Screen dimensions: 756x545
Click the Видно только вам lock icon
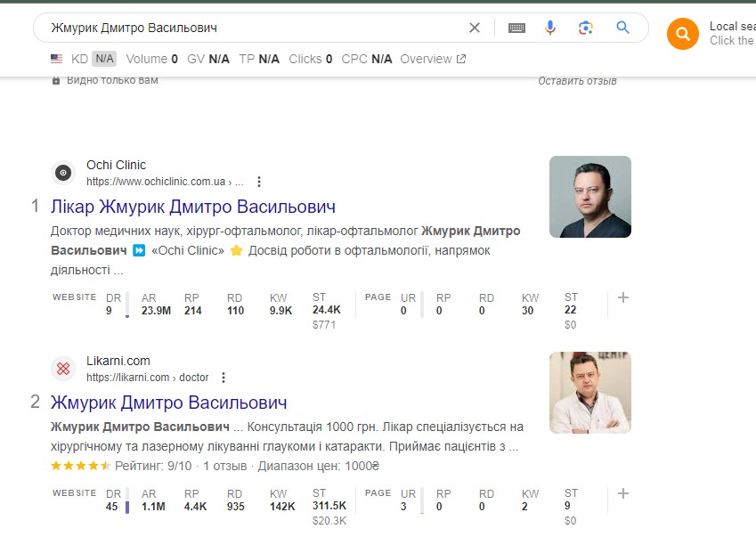click(x=56, y=80)
